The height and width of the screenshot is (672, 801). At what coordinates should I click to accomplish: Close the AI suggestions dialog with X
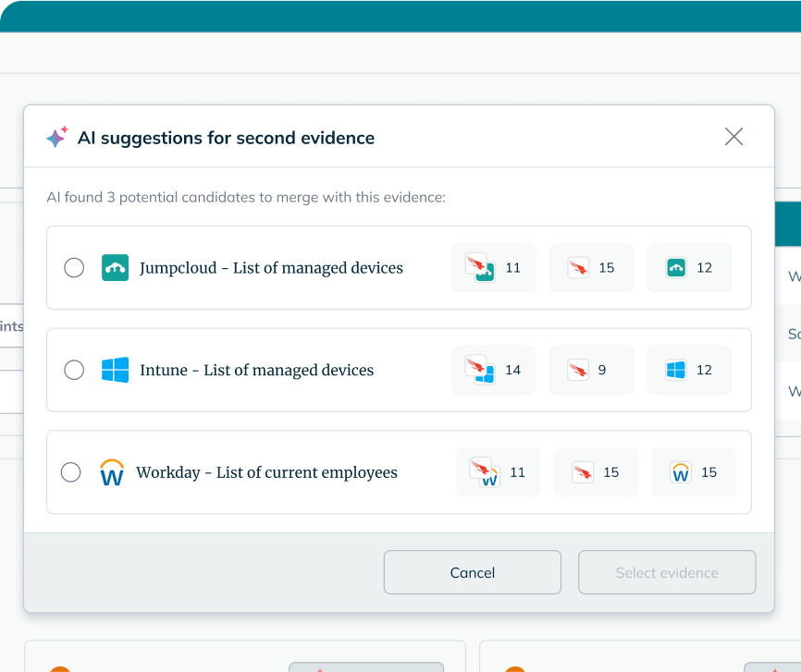733,136
